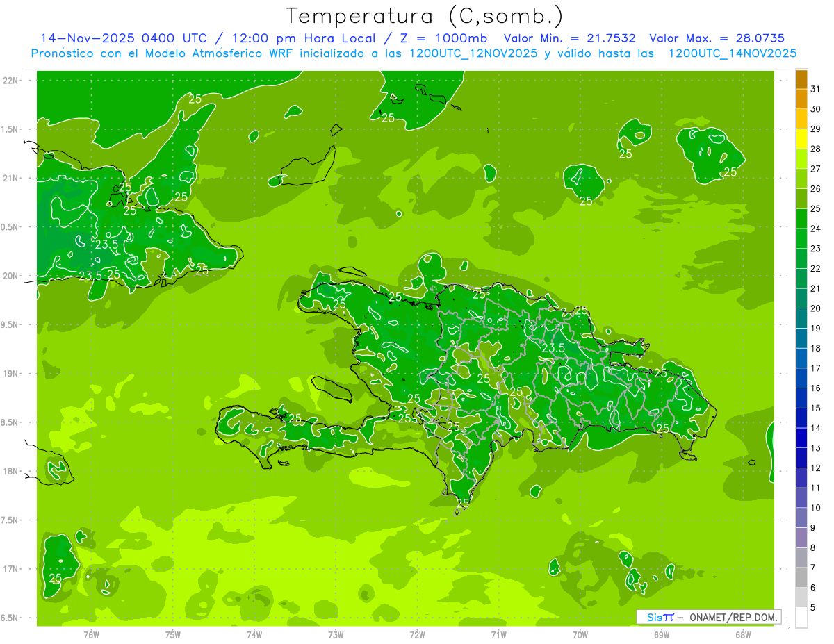This screenshot has height=644, width=834.
Task: Click the '14-Nov-2025 0400 UTC' timestamp
Action: point(122,38)
